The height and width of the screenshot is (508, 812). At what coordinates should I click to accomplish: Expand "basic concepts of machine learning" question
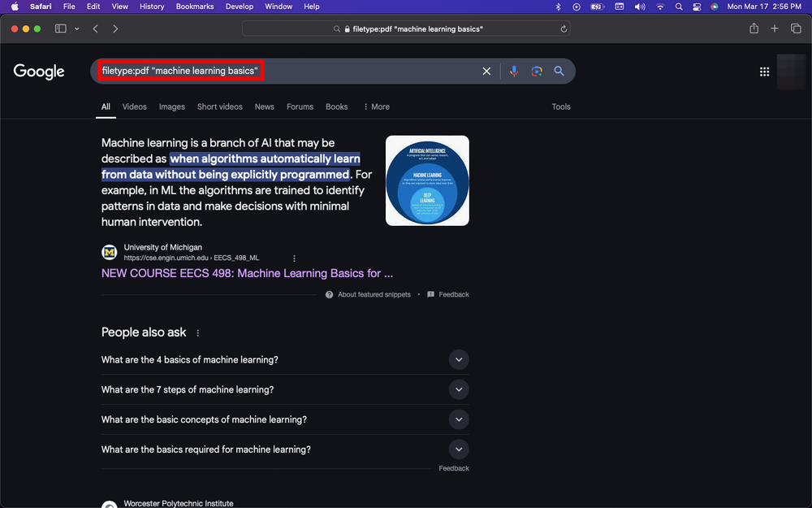pos(459,420)
